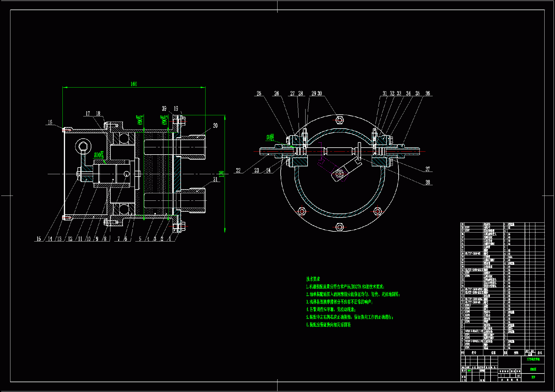
Task: Click the green school name in title block
Action: 533,359
